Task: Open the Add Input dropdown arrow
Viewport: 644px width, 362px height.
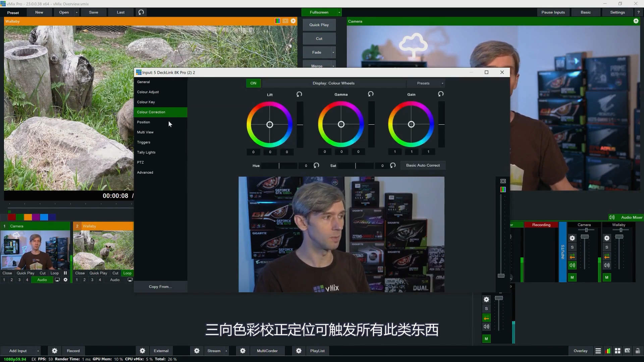Action: point(38,351)
